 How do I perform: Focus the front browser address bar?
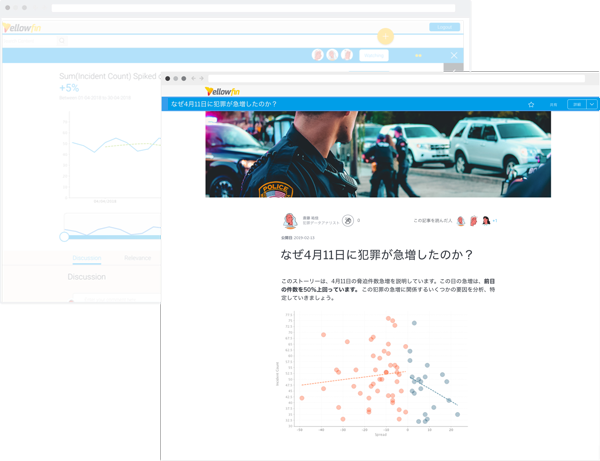click(x=396, y=78)
